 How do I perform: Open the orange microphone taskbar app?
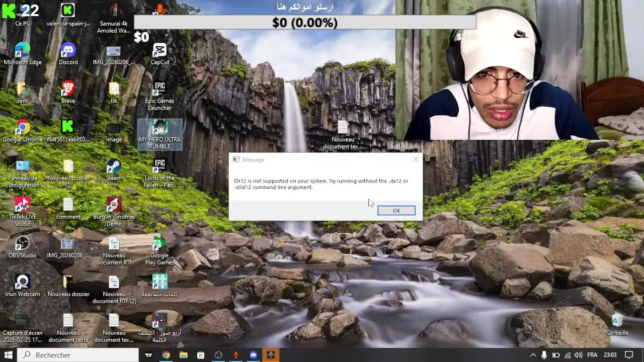point(235,355)
